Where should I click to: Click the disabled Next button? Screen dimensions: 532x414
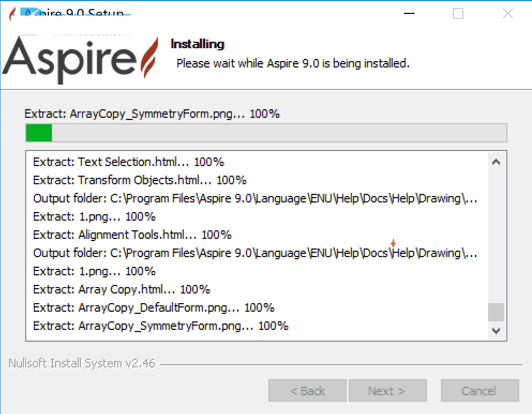pyautogui.click(x=387, y=390)
